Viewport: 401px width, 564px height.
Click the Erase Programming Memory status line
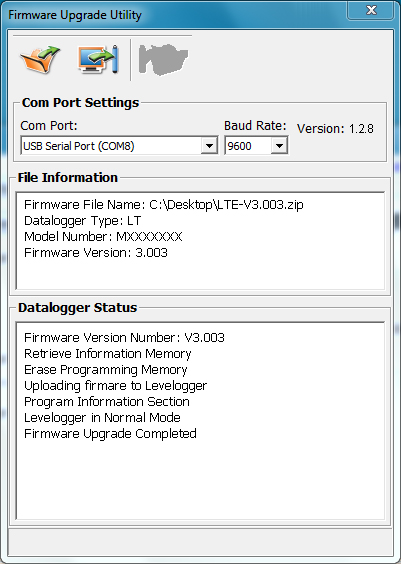pos(105,370)
